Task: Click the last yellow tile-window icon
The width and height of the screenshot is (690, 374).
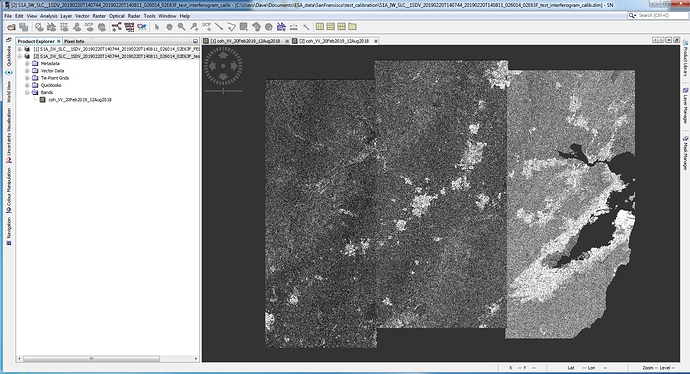Action: [352, 27]
